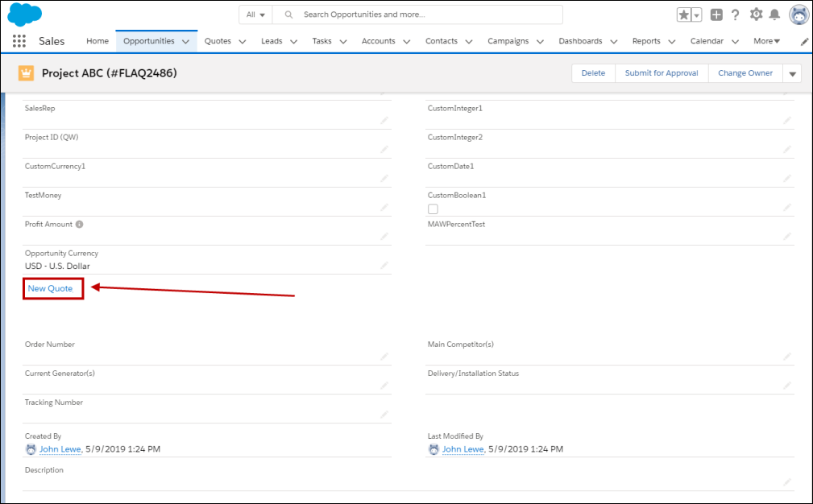Viewport: 813px width, 504px height.
Task: Expand the Opportunities tab chevron menu
Action: coord(186,41)
